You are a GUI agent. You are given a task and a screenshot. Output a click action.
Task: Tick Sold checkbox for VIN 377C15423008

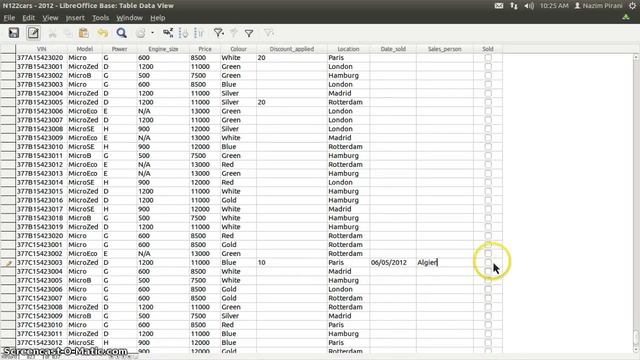click(488, 307)
